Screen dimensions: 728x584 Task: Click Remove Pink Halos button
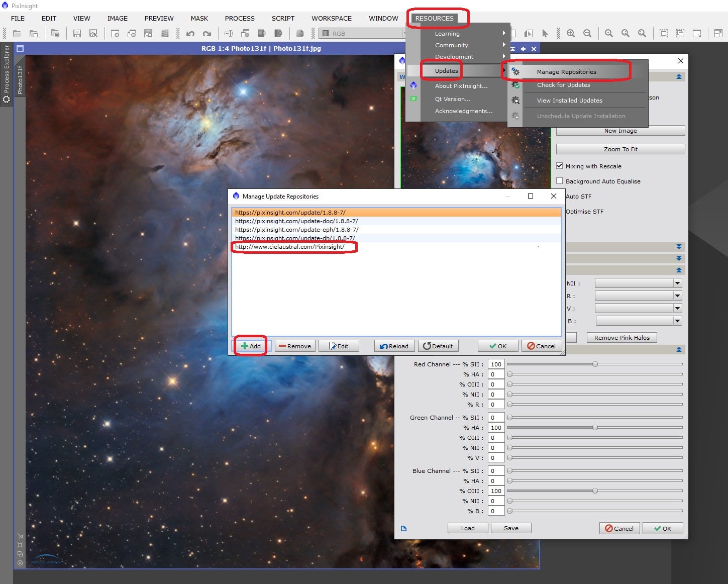point(622,338)
